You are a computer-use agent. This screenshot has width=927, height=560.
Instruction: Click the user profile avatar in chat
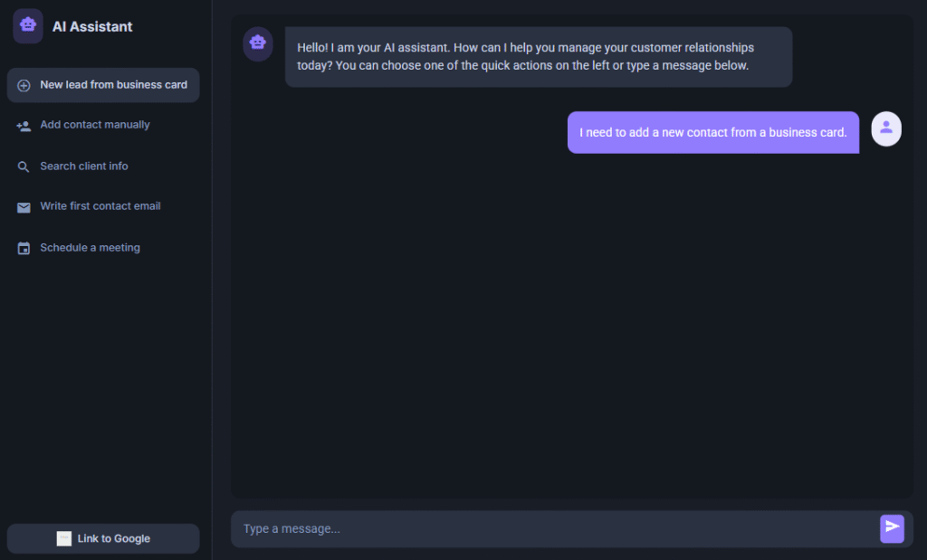(885, 128)
